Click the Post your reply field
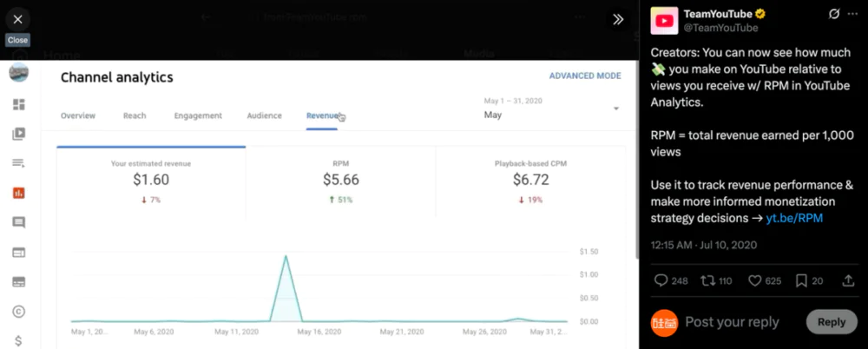Viewport: 868px width, 349px height. point(732,322)
